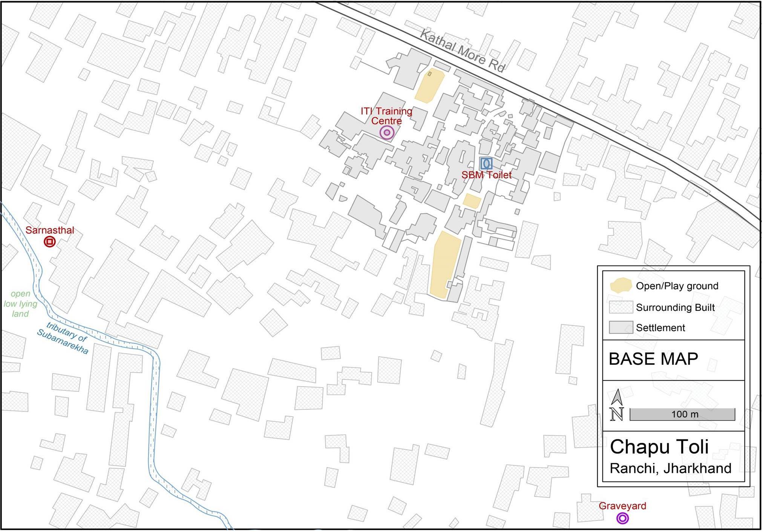The image size is (763, 532).
Task: Click the Sarnasthal red square marker
Action: point(50,242)
